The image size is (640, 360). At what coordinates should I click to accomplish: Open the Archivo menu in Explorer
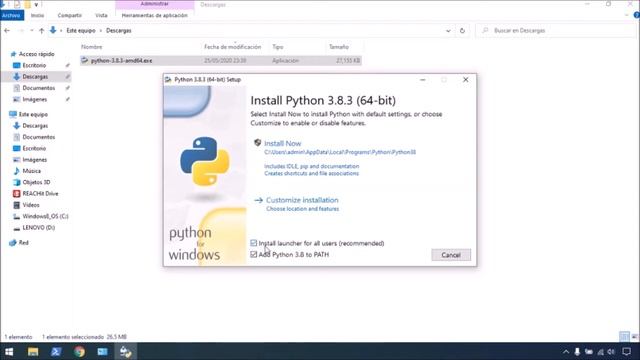[11, 15]
